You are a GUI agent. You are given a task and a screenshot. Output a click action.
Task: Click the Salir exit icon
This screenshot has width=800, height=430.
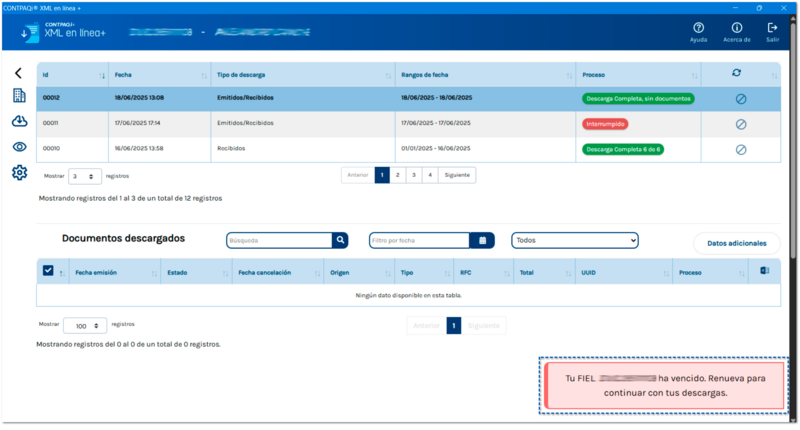[772, 29]
